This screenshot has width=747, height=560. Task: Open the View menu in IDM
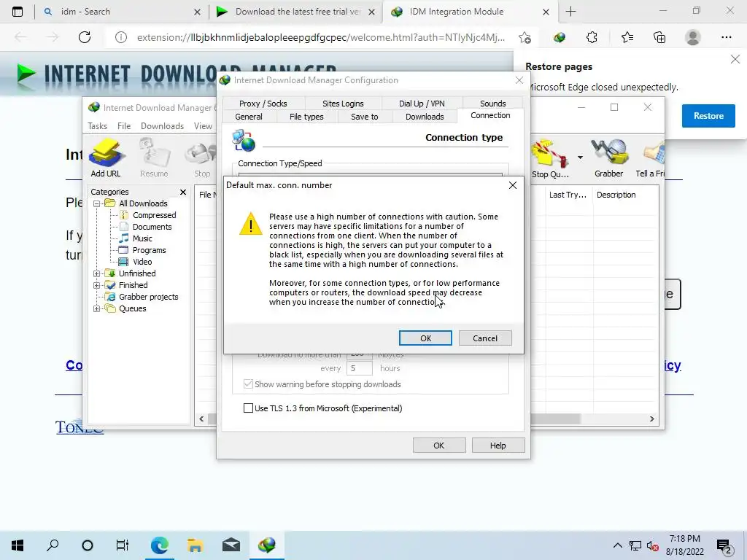203,125
